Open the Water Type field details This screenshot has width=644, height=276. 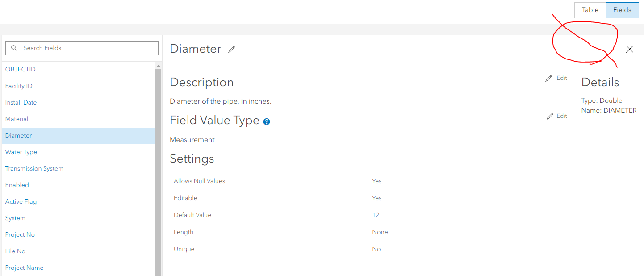pos(21,152)
